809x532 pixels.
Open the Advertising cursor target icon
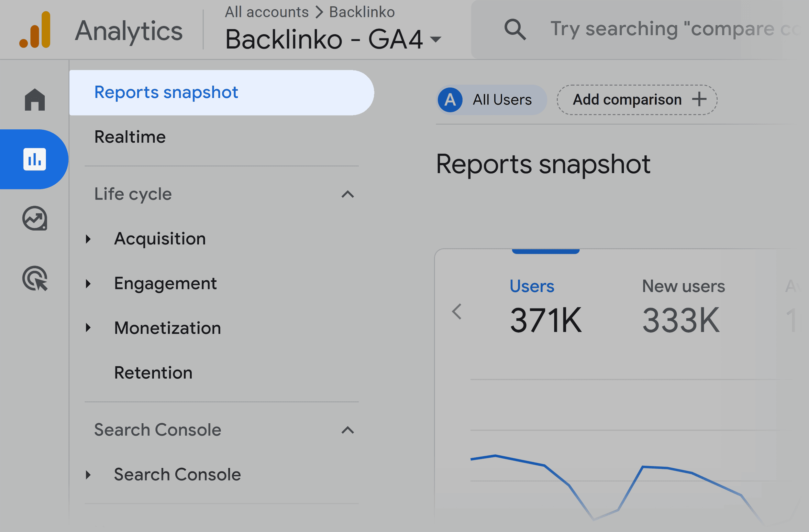pos(35,278)
